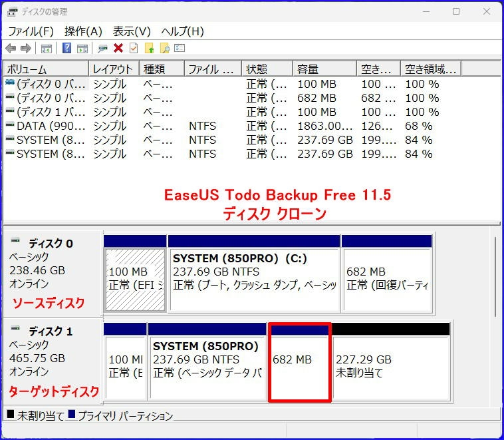Open the ファイル(F) menu
504x440 pixels.
pyautogui.click(x=31, y=31)
